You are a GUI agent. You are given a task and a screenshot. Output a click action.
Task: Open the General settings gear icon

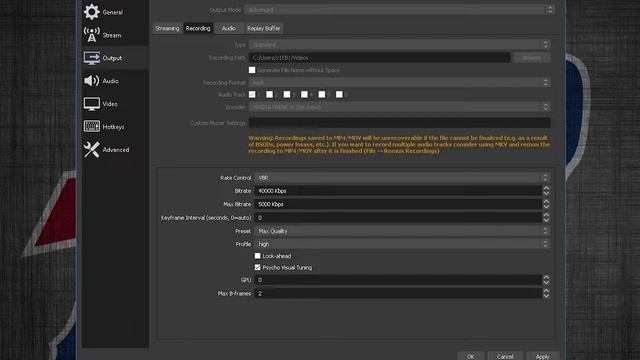click(91, 12)
